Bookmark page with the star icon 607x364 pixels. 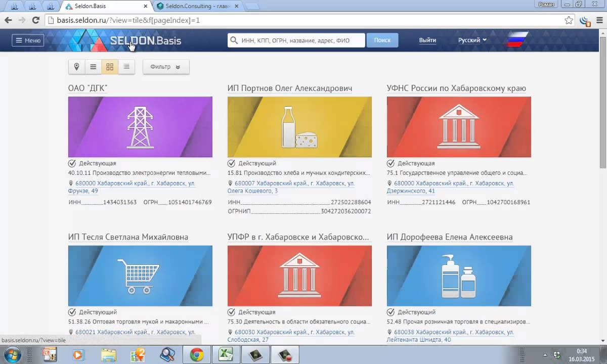(569, 20)
